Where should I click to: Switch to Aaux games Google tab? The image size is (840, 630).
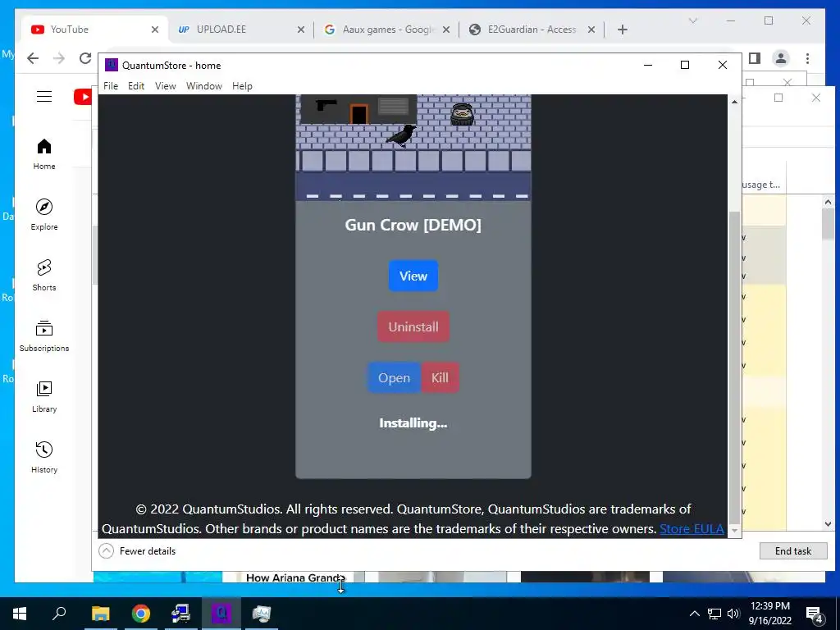pyautogui.click(x=387, y=30)
